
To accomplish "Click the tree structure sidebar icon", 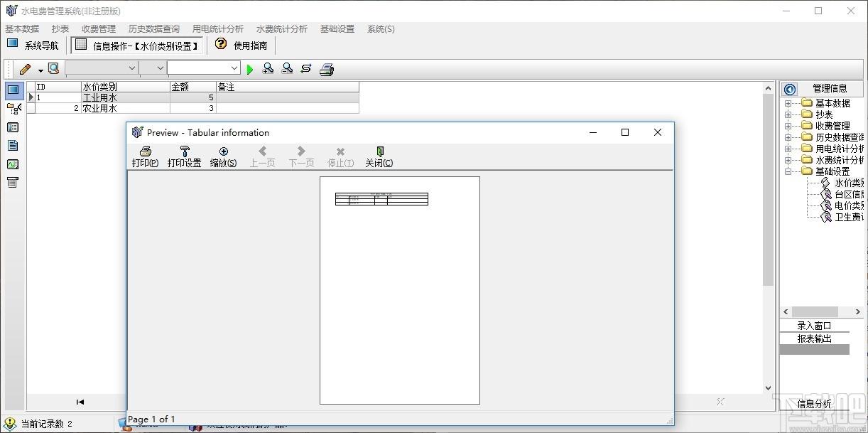I will coord(13,109).
